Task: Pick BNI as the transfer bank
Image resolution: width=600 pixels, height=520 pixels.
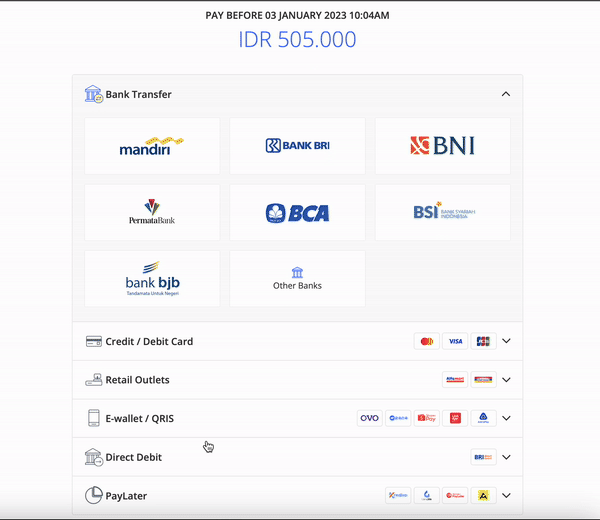Action: 443,146
